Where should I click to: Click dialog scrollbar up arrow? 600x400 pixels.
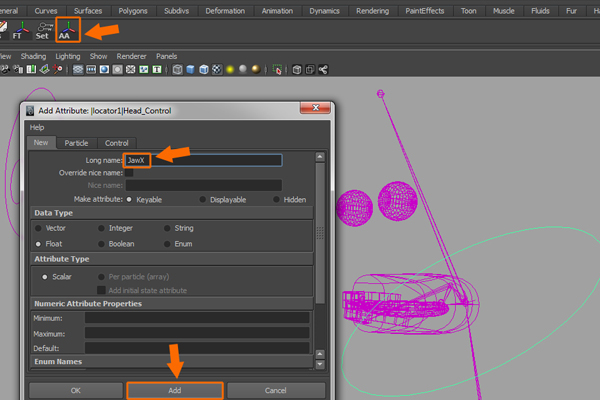pyautogui.click(x=320, y=157)
